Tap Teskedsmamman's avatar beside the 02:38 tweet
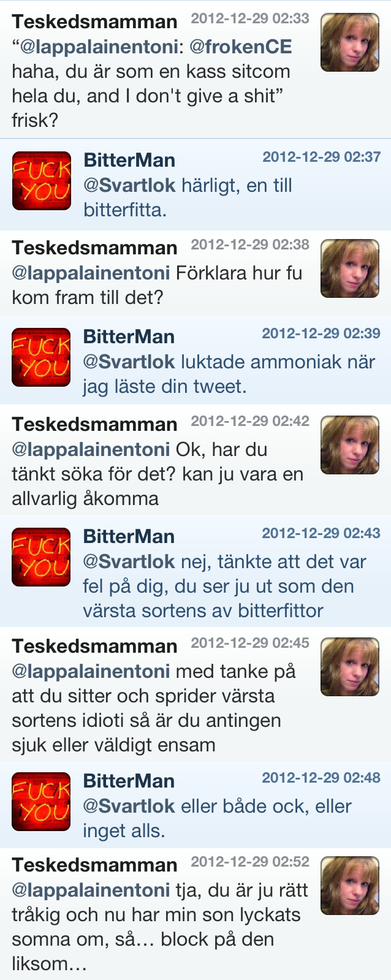The height and width of the screenshot is (980, 391). [x=349, y=268]
